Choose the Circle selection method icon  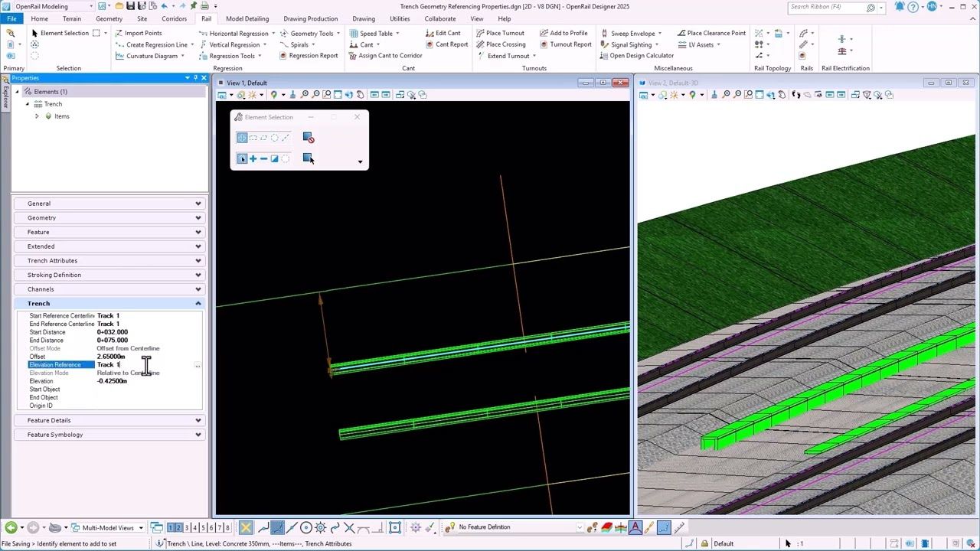pos(274,138)
